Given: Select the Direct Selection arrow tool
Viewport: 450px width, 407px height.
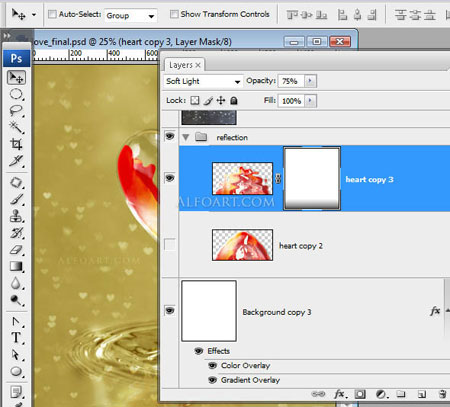Looking at the screenshot, I should tap(16, 354).
